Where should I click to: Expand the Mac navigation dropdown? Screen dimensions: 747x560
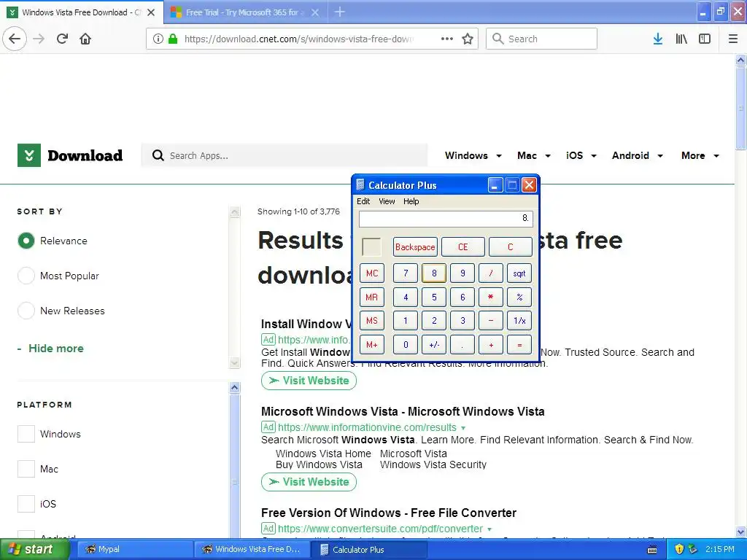pyautogui.click(x=548, y=156)
